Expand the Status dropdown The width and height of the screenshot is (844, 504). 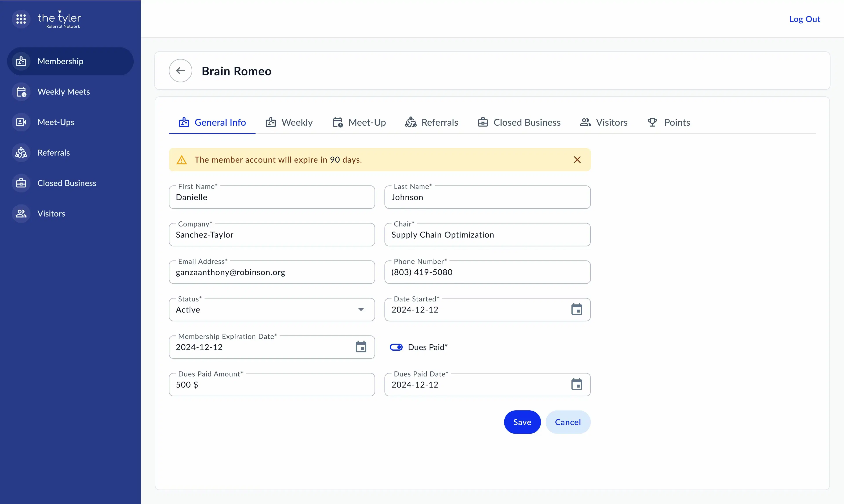pyautogui.click(x=360, y=309)
